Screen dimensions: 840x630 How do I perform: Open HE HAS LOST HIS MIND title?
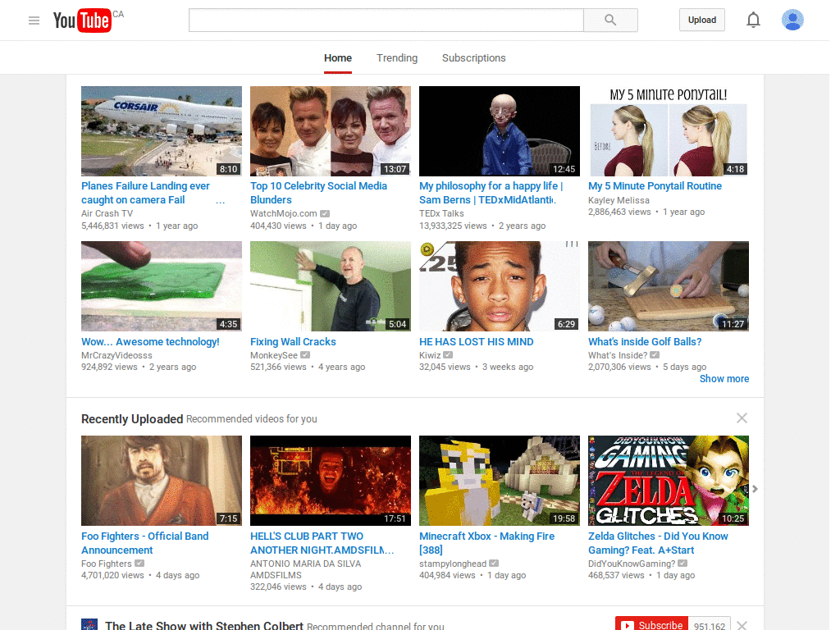coord(477,342)
